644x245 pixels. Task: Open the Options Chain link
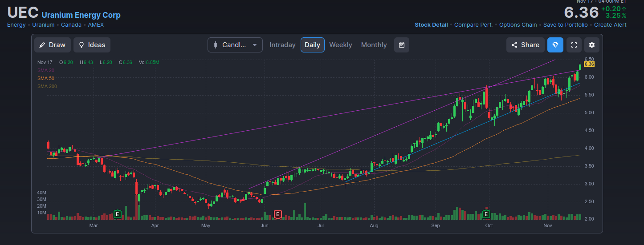pyautogui.click(x=519, y=25)
